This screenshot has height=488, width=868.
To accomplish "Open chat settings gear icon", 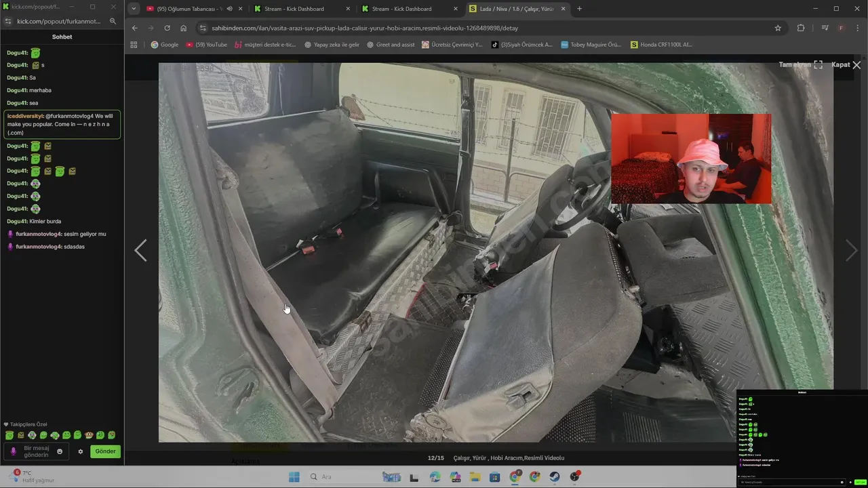I will tap(80, 451).
